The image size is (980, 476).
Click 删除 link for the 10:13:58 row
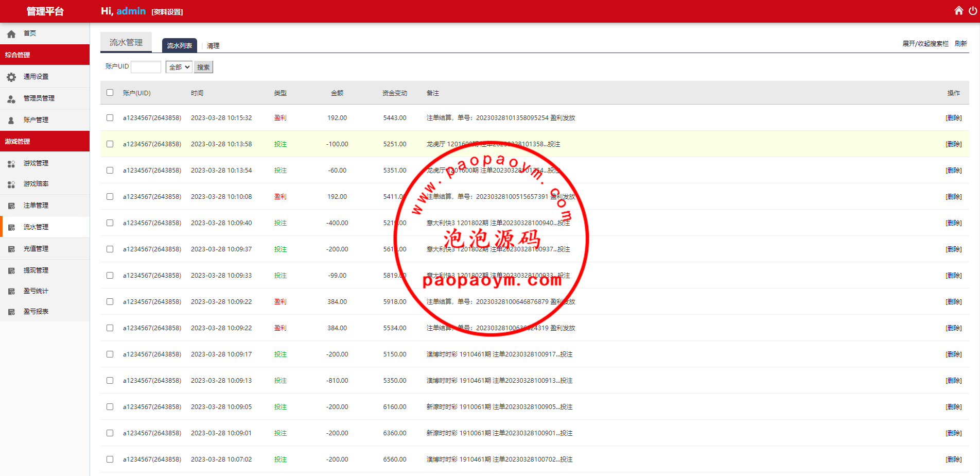click(x=953, y=144)
